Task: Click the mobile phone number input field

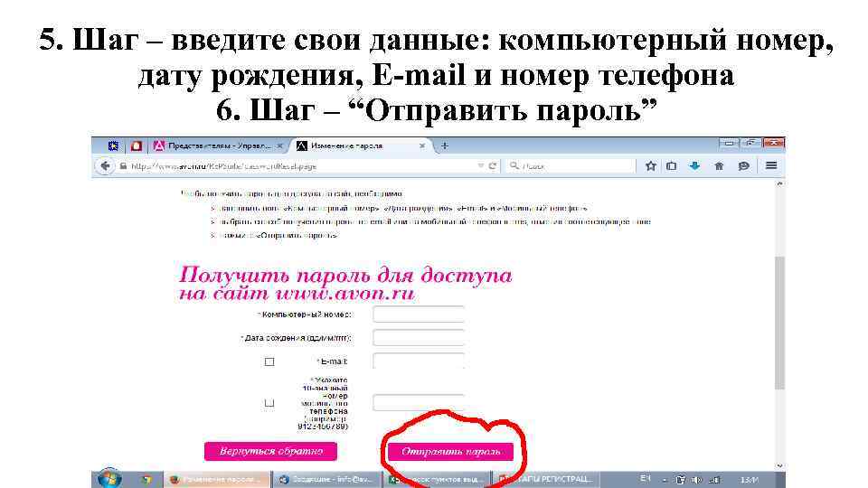Action: pos(419,402)
